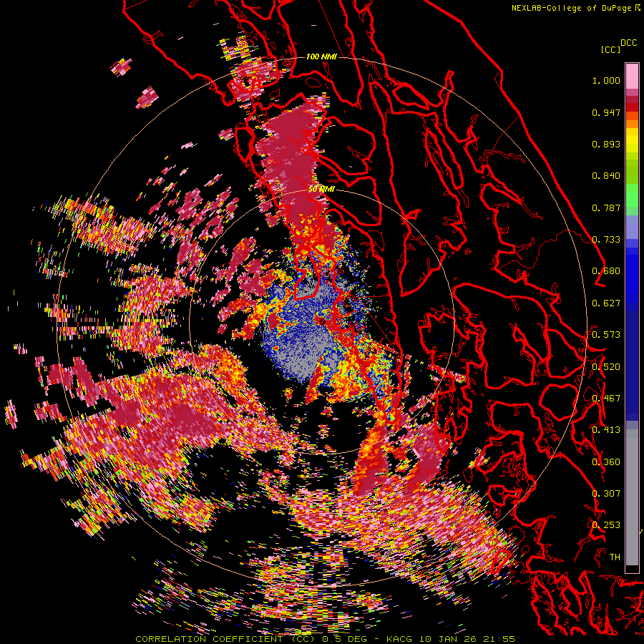The width and height of the screenshot is (644, 644).
Task: Select the 0.893 legend value
Action: [606, 144]
